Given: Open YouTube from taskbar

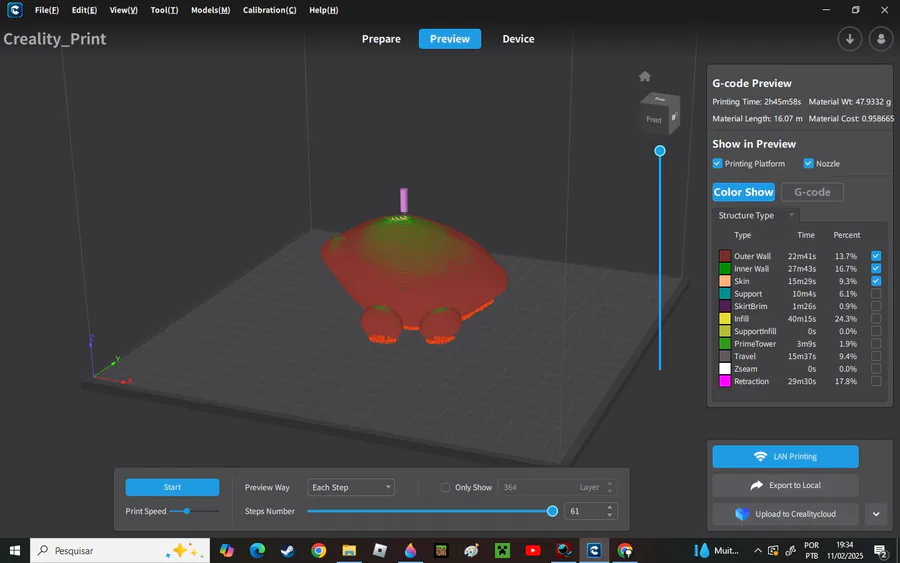Looking at the screenshot, I should (533, 551).
